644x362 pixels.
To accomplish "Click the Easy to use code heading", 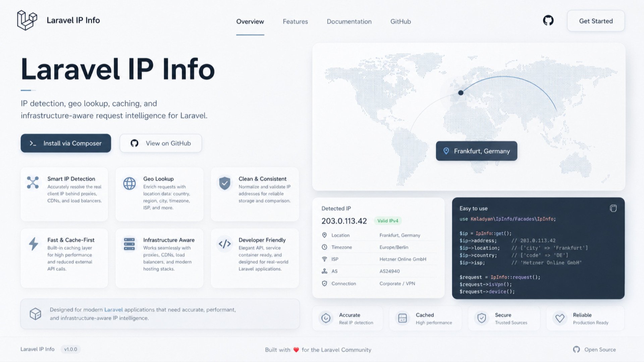I will pyautogui.click(x=473, y=208).
